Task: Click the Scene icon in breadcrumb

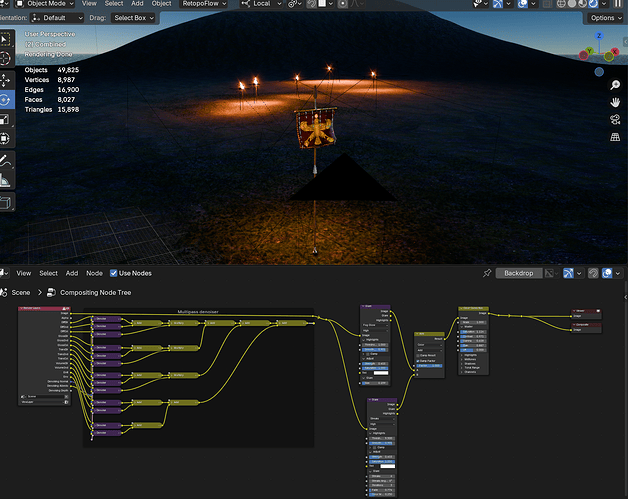Action: (4, 292)
